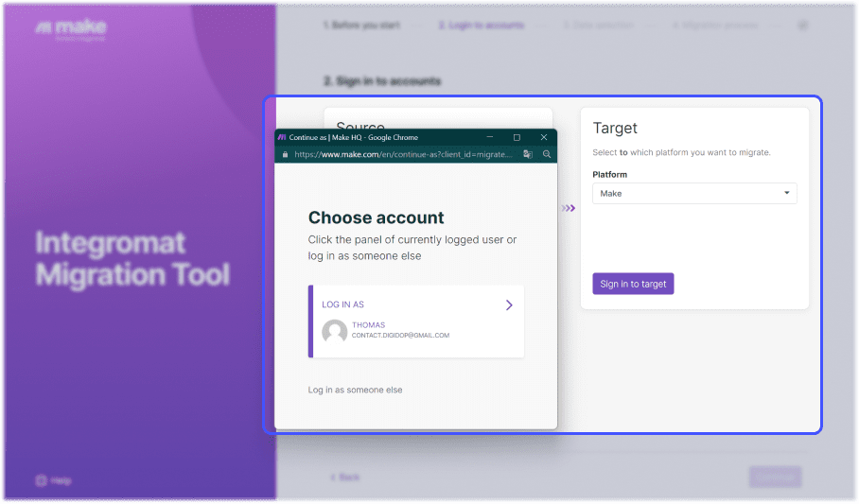Screen dimensions: 859x504
Task: Click email CONTACT.DIGIDOP@GMAIL.COM text
Action: tap(400, 336)
